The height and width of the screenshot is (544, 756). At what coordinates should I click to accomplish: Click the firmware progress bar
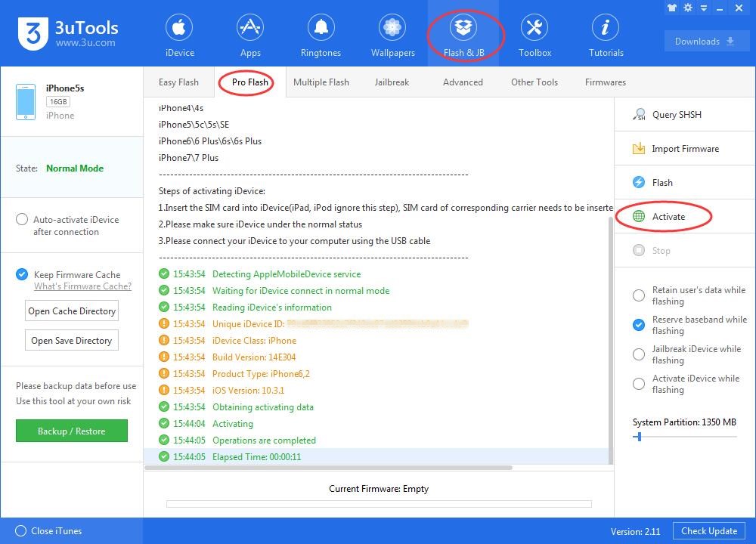(x=379, y=503)
